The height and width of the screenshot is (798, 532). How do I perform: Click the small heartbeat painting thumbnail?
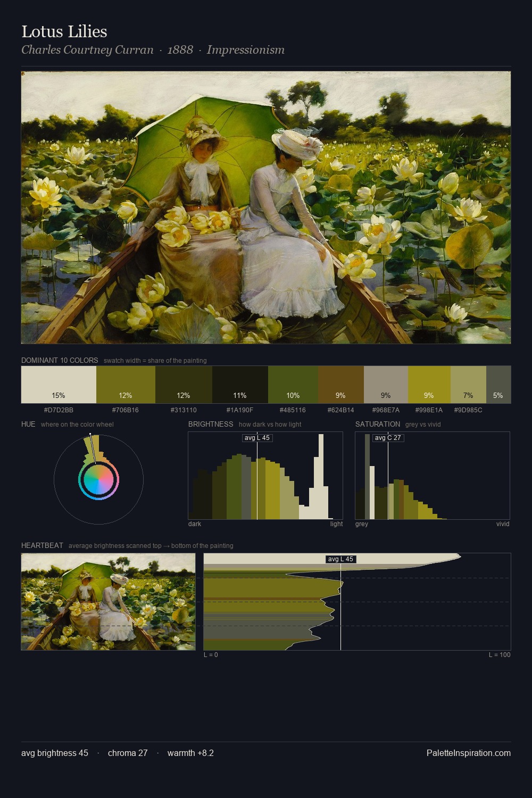tap(108, 602)
